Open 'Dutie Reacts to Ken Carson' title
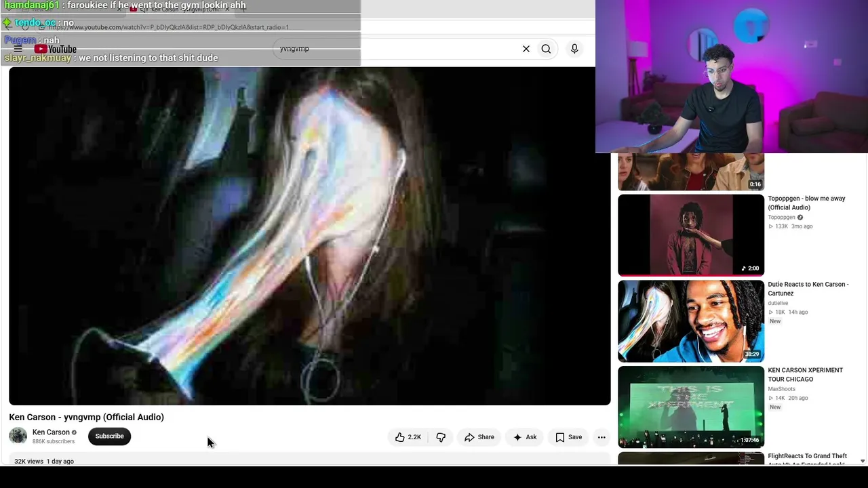Viewport: 868px width, 488px height. coord(808,289)
